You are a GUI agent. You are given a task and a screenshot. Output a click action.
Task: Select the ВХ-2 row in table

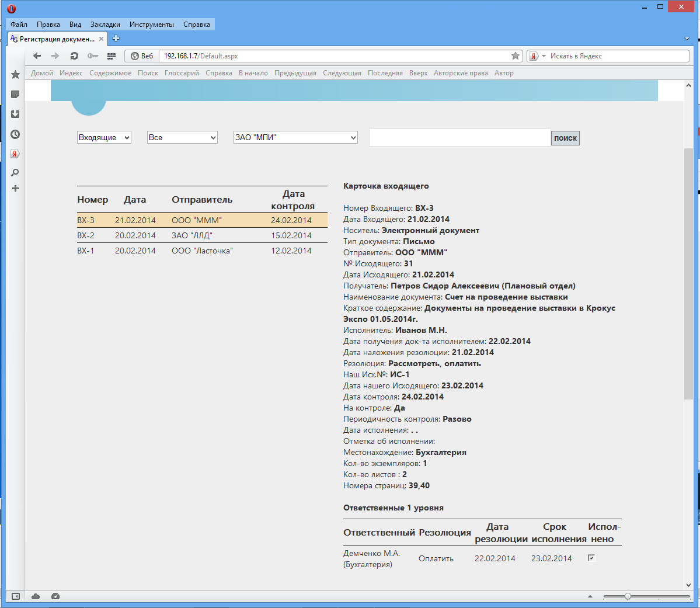point(202,235)
